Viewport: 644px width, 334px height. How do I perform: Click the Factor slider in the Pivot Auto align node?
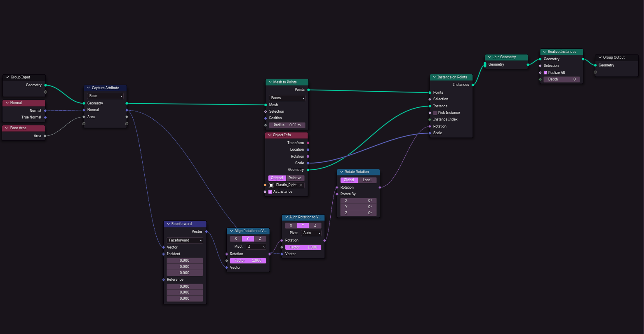303,247
